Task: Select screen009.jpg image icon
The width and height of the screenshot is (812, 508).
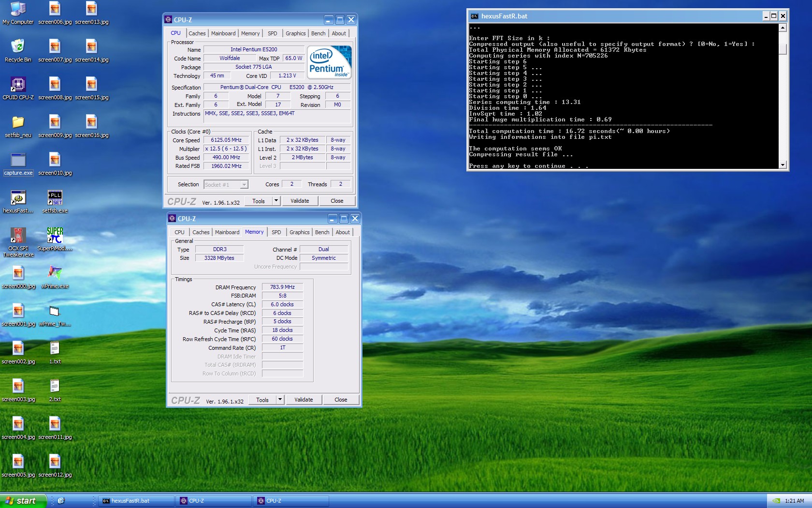Action: click(55, 126)
